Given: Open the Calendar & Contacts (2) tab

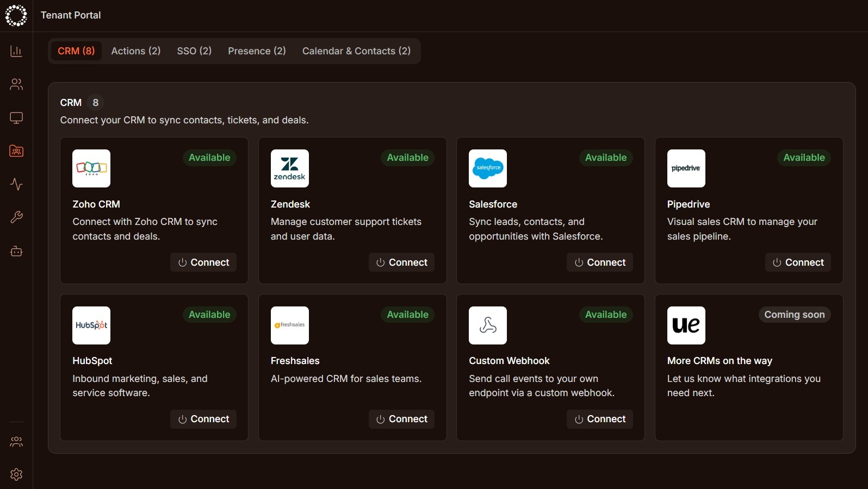Looking at the screenshot, I should coord(356,51).
